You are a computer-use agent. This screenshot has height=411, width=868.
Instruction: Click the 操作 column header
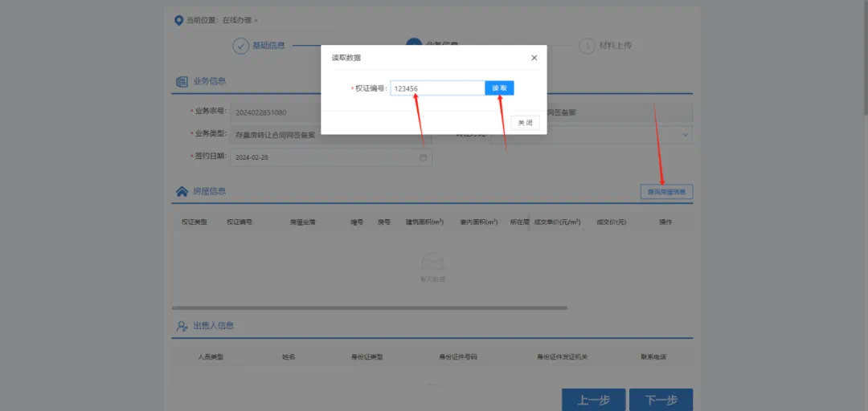point(665,222)
